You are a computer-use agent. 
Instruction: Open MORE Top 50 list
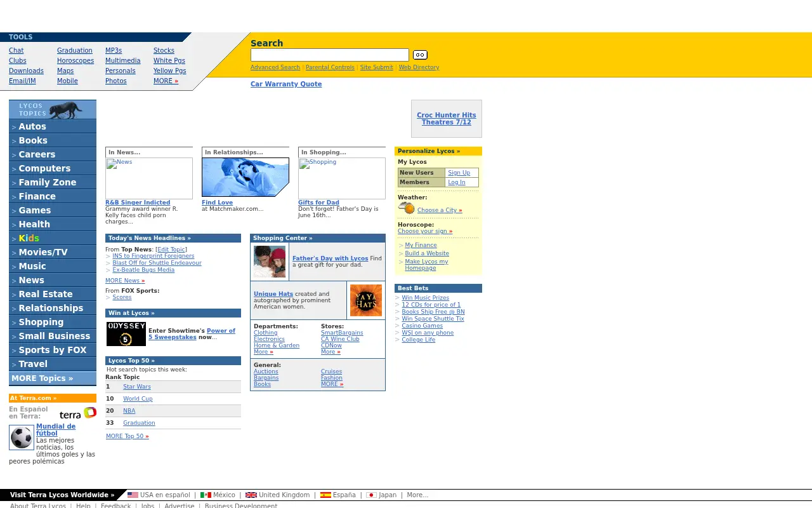click(128, 436)
